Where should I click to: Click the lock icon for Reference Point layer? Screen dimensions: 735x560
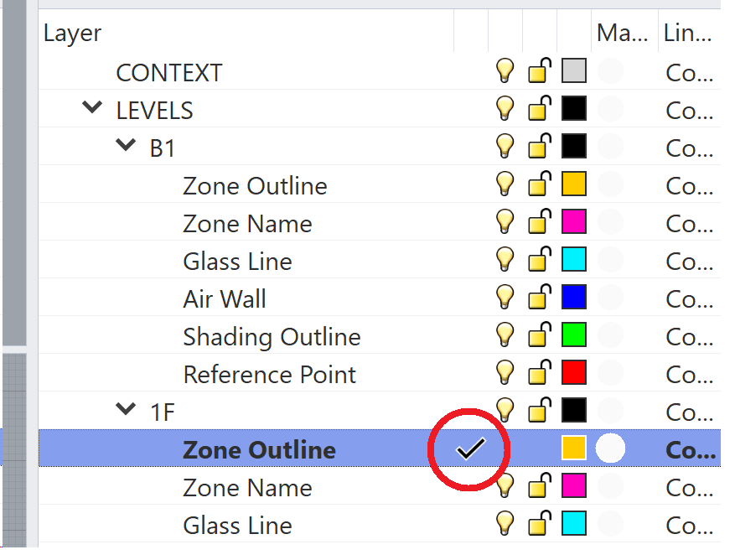(x=540, y=373)
